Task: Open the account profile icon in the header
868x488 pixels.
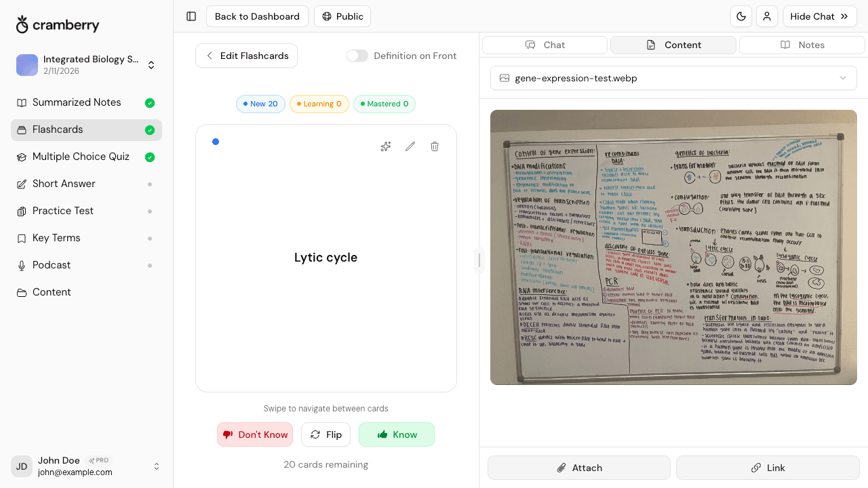Action: [x=767, y=16]
